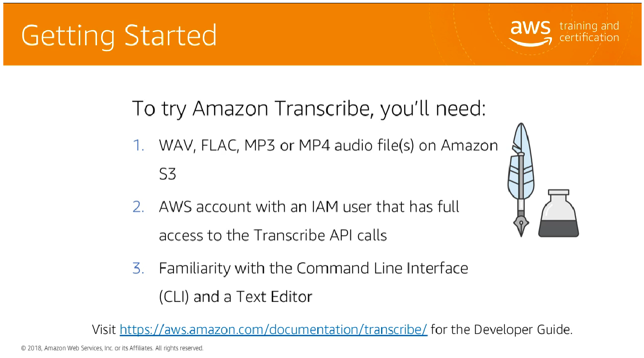The image size is (644, 358).
Task: Click the list number 2 marker
Action: (x=139, y=207)
